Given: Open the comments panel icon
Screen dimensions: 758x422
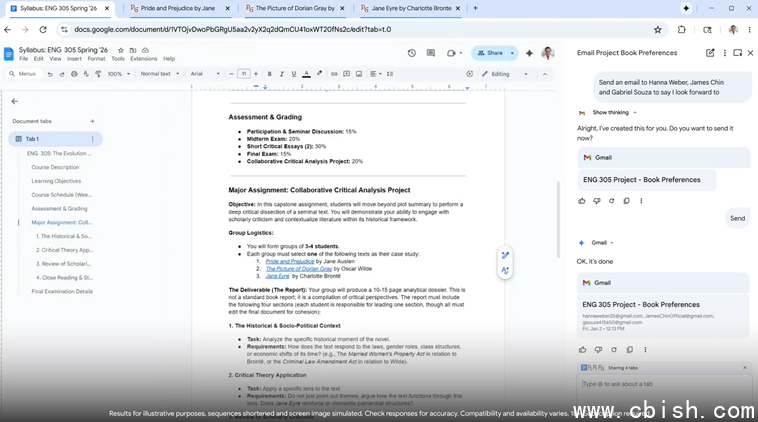Looking at the screenshot, I should tap(431, 53).
